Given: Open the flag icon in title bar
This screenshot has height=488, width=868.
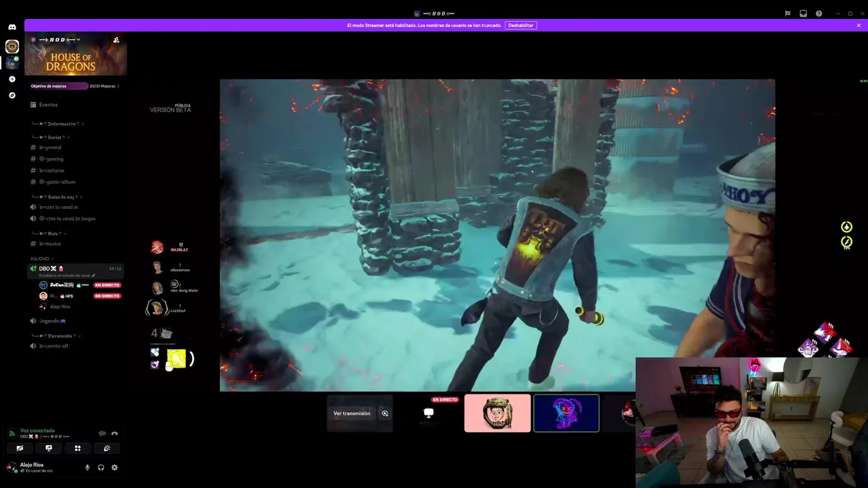Looking at the screenshot, I should (787, 14).
